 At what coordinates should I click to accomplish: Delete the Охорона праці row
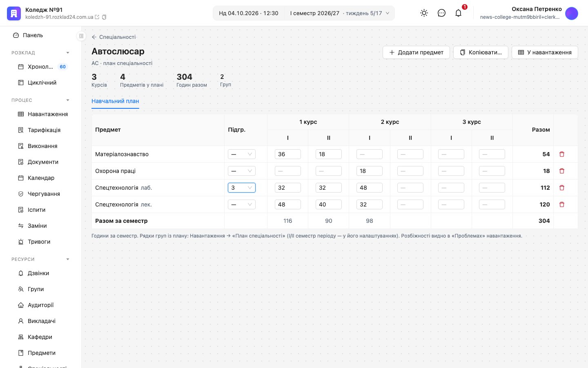point(562,171)
